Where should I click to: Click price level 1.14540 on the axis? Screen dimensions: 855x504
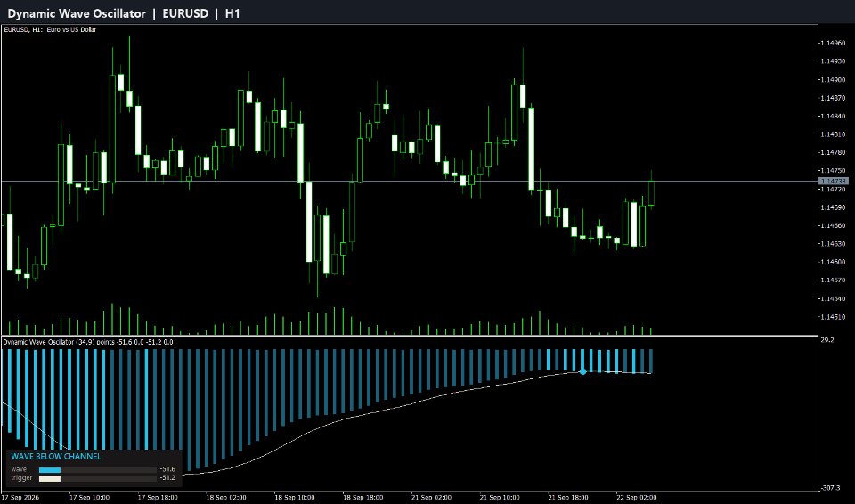(x=833, y=298)
